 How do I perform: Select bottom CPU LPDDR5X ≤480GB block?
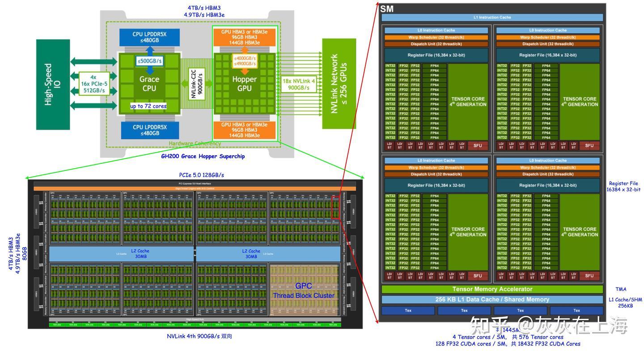coord(150,130)
